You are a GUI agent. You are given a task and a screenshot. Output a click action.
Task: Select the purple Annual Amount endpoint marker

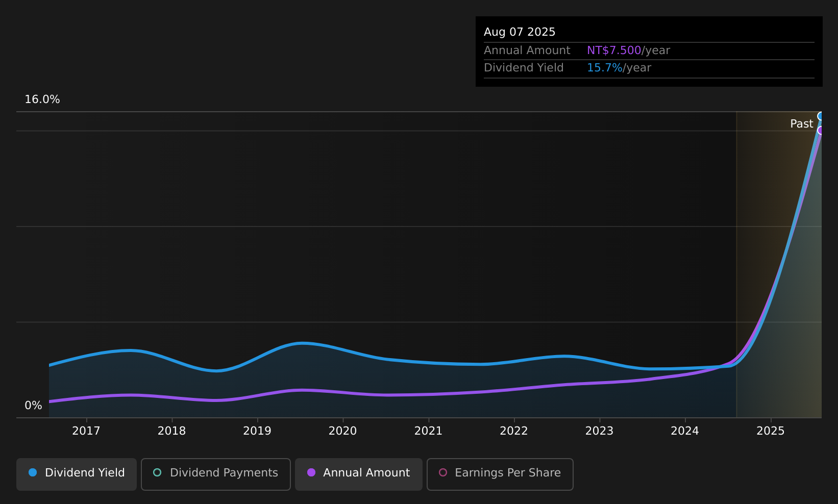click(821, 130)
